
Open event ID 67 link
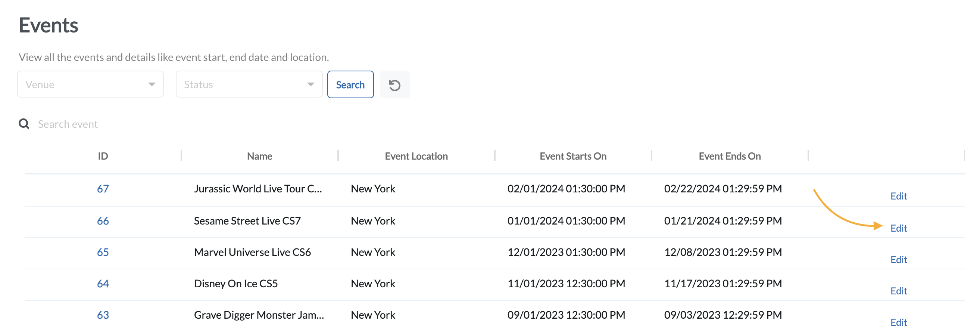coord(103,189)
